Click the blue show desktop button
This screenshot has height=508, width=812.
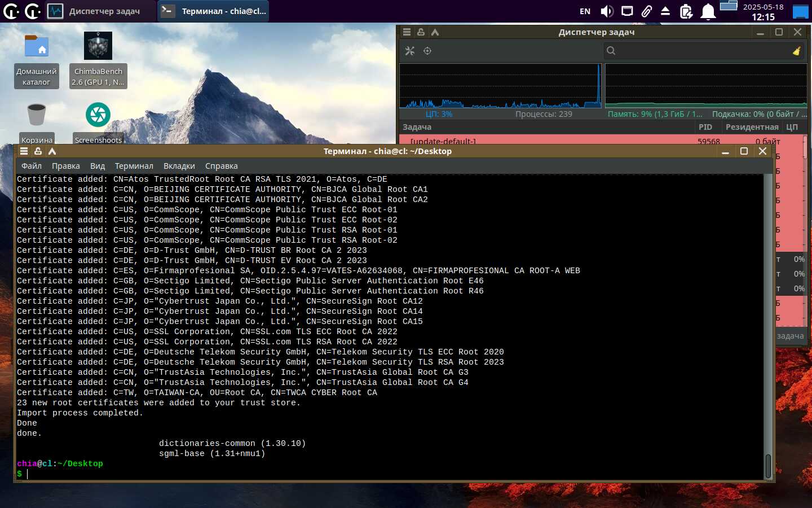coord(801,12)
